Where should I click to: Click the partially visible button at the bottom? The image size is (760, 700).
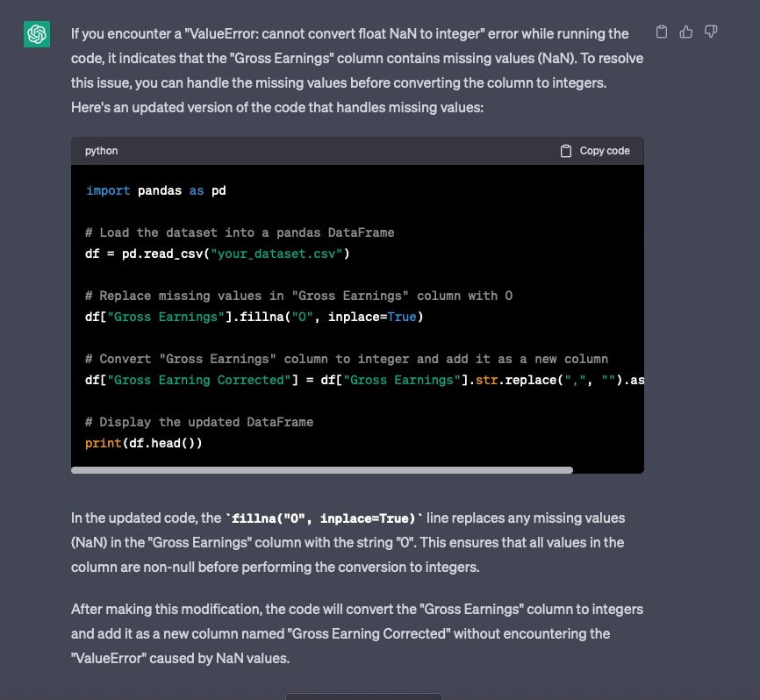pyautogui.click(x=364, y=696)
